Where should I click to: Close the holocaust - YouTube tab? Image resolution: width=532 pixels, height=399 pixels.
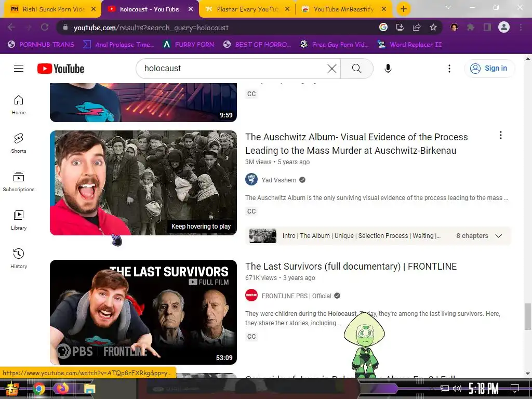[x=191, y=9]
